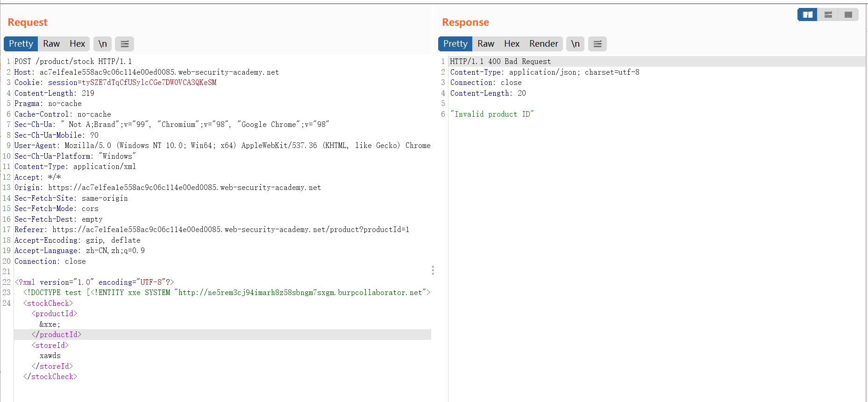Viewport: 868px width, 402px height.
Task: Click the Connection: close request header
Action: pyautogui.click(x=50, y=261)
